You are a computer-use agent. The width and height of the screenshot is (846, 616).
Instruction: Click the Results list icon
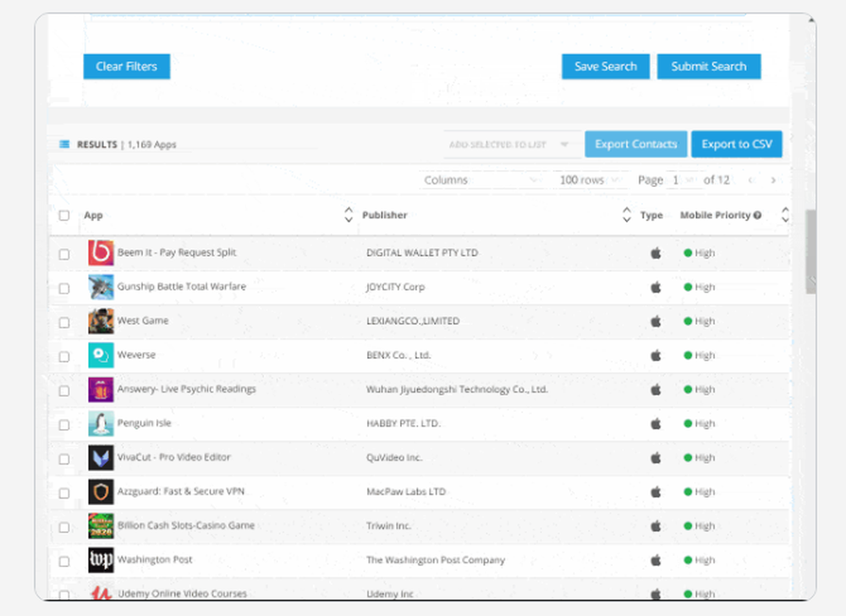click(x=64, y=144)
